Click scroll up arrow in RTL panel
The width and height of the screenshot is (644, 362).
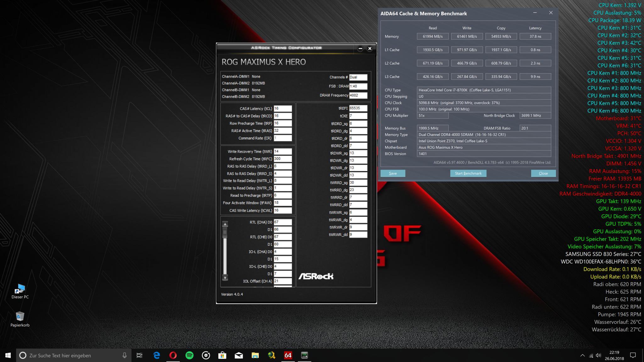[225, 224]
